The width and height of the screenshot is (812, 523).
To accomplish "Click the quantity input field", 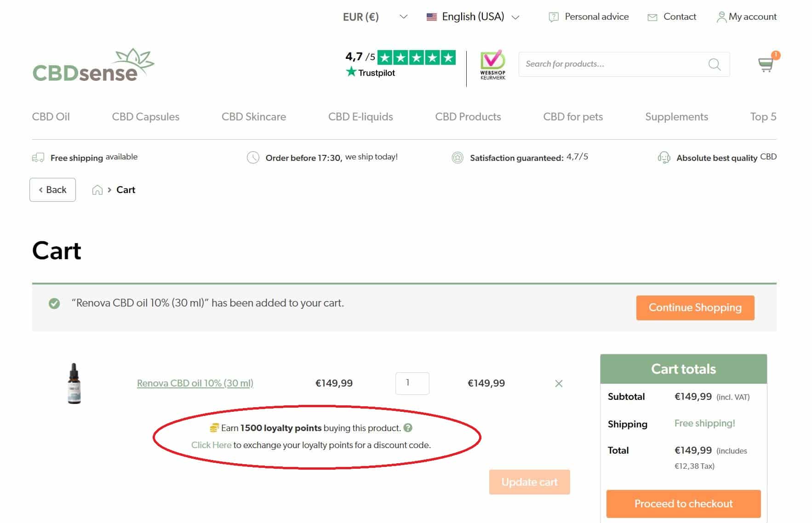I will 412,383.
